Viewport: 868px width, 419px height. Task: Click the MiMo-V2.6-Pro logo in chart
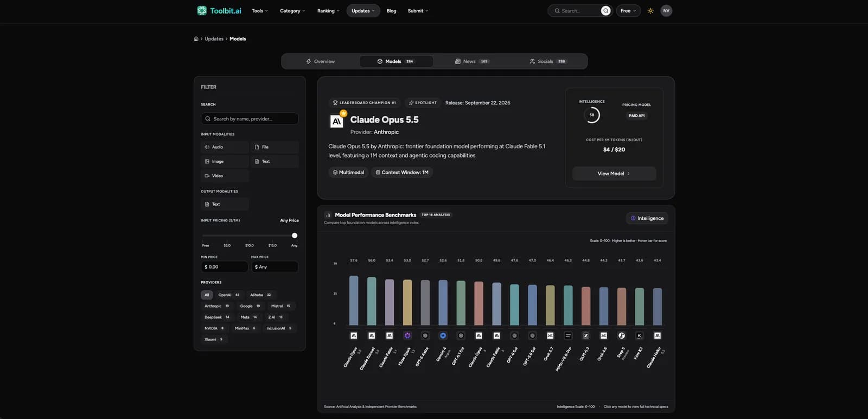point(568,335)
